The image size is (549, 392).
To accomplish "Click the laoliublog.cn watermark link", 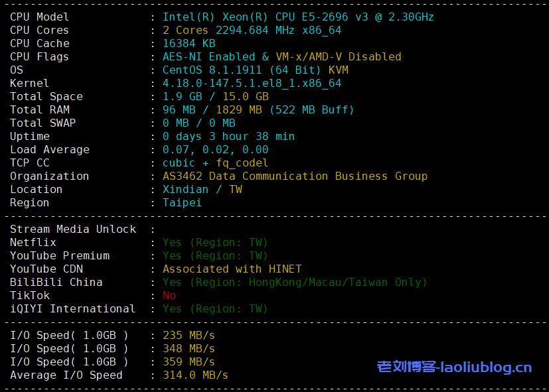I will click(x=454, y=367).
